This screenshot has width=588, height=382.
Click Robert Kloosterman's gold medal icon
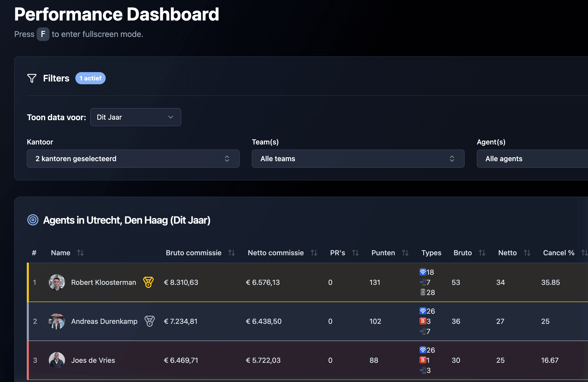click(148, 282)
